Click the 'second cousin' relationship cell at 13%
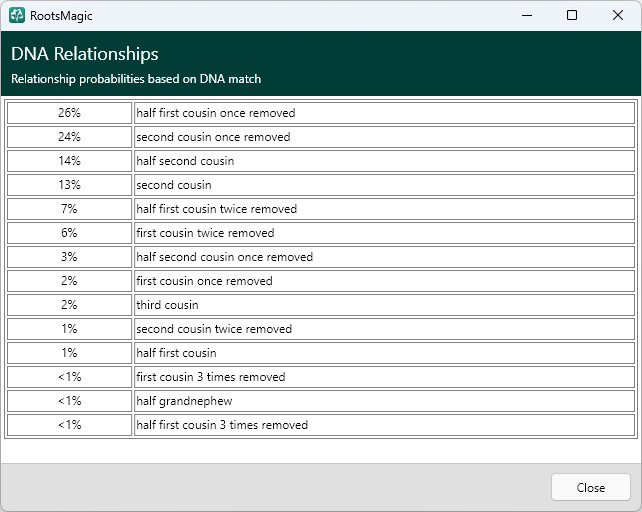The image size is (642, 512). 384,185
